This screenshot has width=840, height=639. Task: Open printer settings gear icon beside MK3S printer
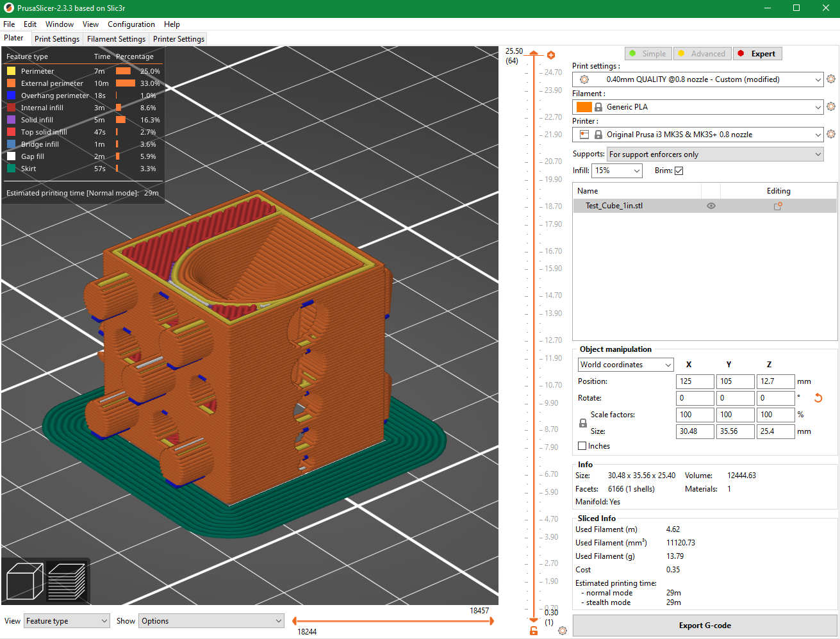click(x=831, y=134)
